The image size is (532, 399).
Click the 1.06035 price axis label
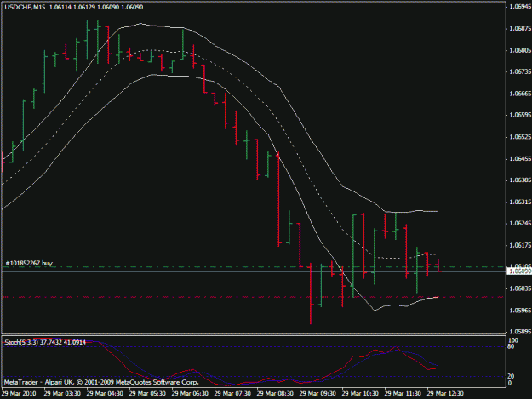coord(520,288)
